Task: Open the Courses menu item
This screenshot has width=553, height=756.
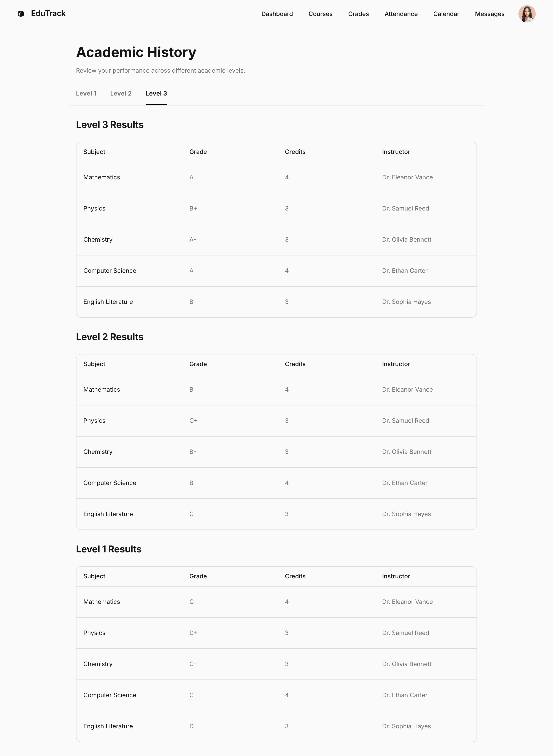Action: point(320,14)
